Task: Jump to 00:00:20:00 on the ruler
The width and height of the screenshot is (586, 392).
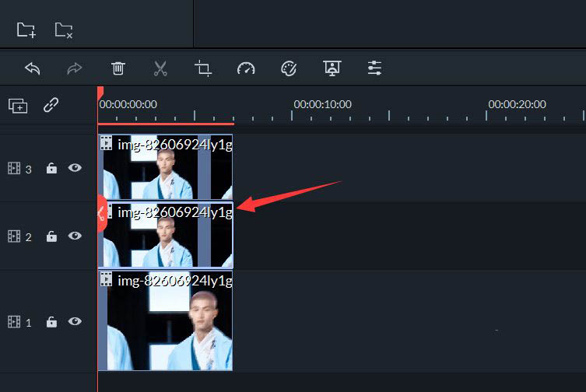Action: tap(517, 104)
